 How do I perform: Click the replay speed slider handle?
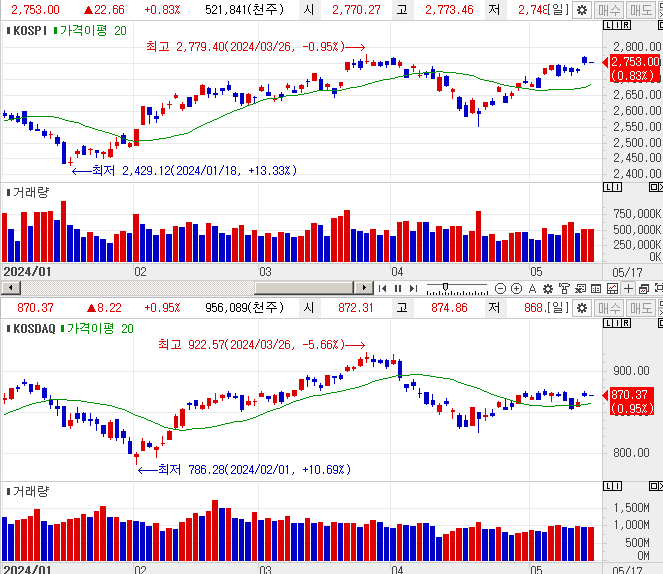click(445, 287)
